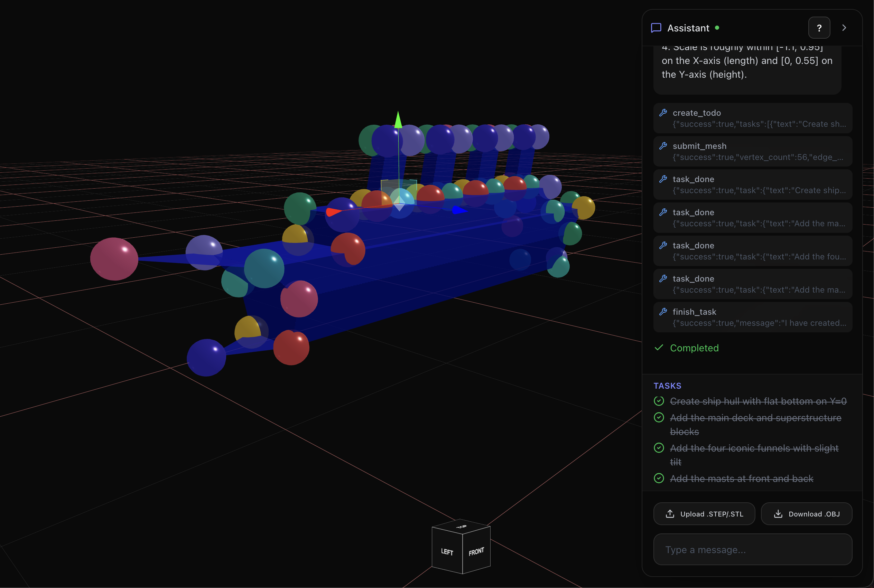
Task: Toggle the four iconic funnels task checkmark
Action: [659, 448]
